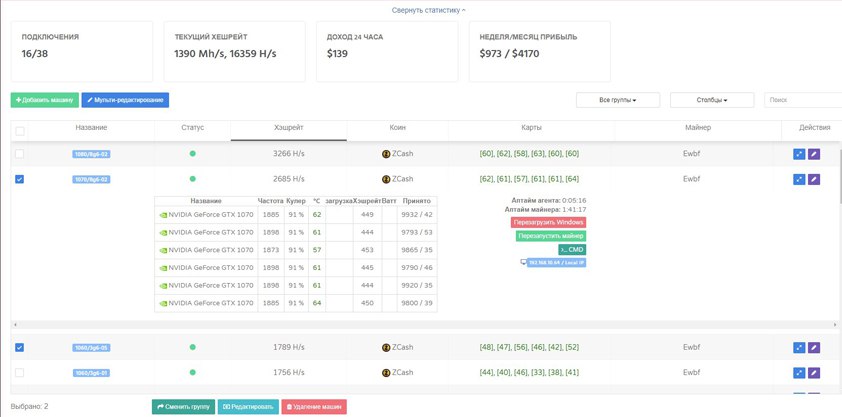Click 'Перезагрузить Windows' red button
842x417 pixels.
548,222
